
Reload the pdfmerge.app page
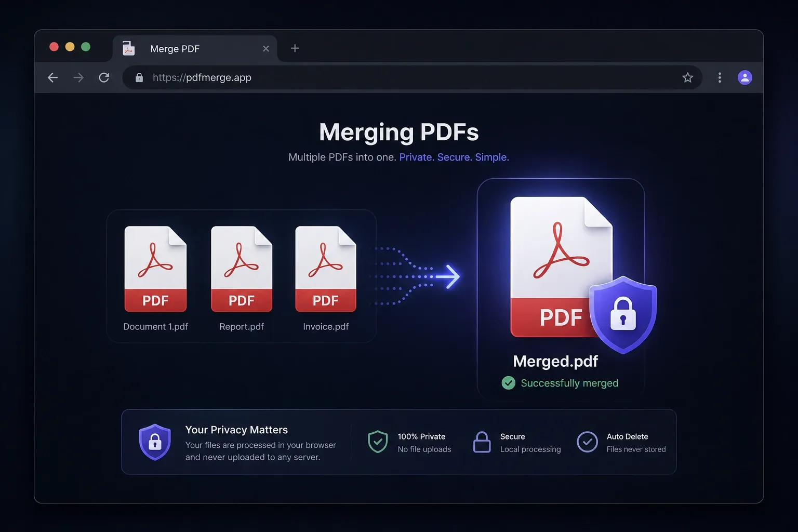pyautogui.click(x=104, y=77)
